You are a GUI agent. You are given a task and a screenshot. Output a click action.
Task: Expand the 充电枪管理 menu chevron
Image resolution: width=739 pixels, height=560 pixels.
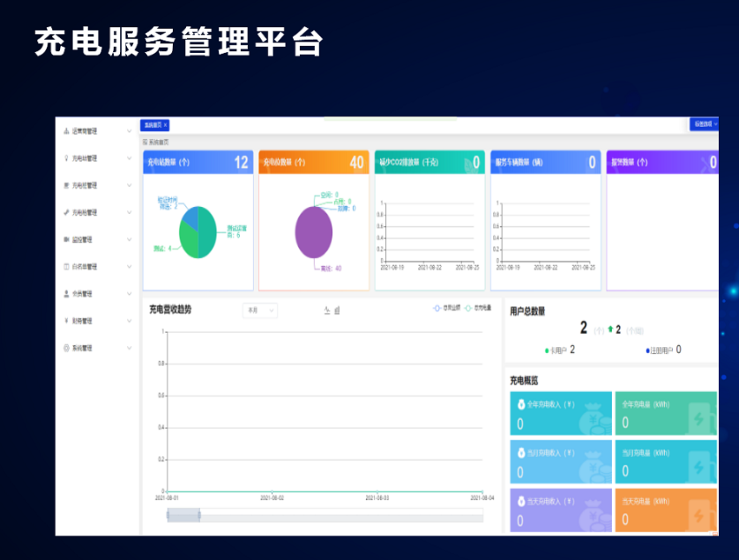[130, 212]
